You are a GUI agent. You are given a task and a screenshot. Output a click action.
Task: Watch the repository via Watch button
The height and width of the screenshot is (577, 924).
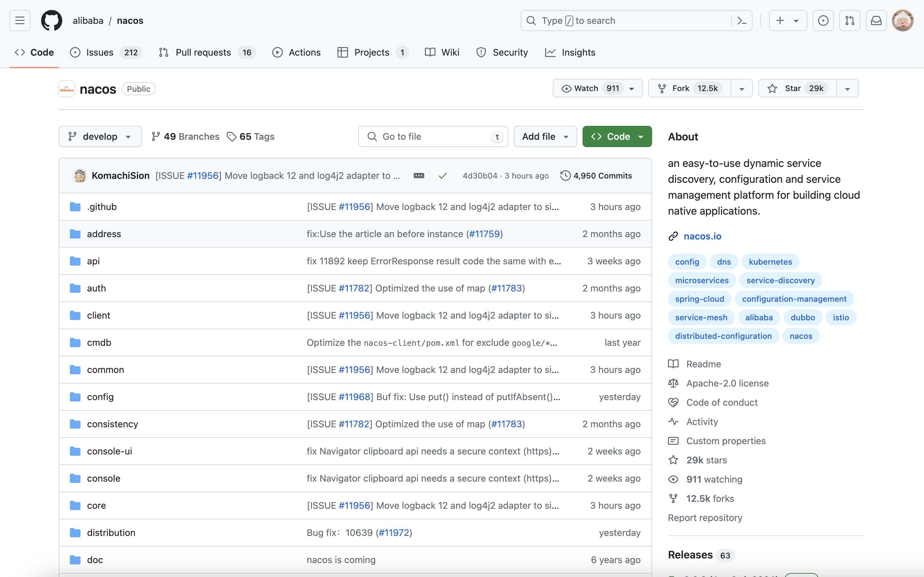tap(597, 88)
